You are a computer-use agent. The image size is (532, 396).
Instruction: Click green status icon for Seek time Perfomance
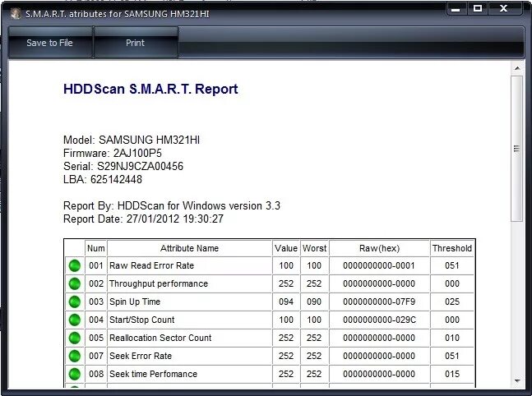75,374
